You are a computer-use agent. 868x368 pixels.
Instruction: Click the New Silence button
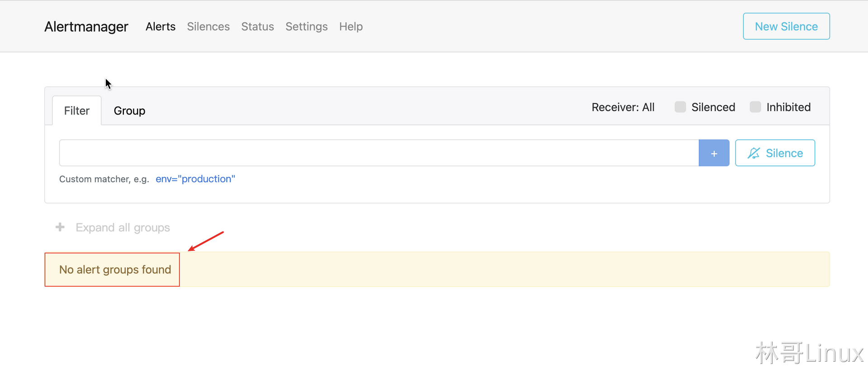click(x=786, y=26)
